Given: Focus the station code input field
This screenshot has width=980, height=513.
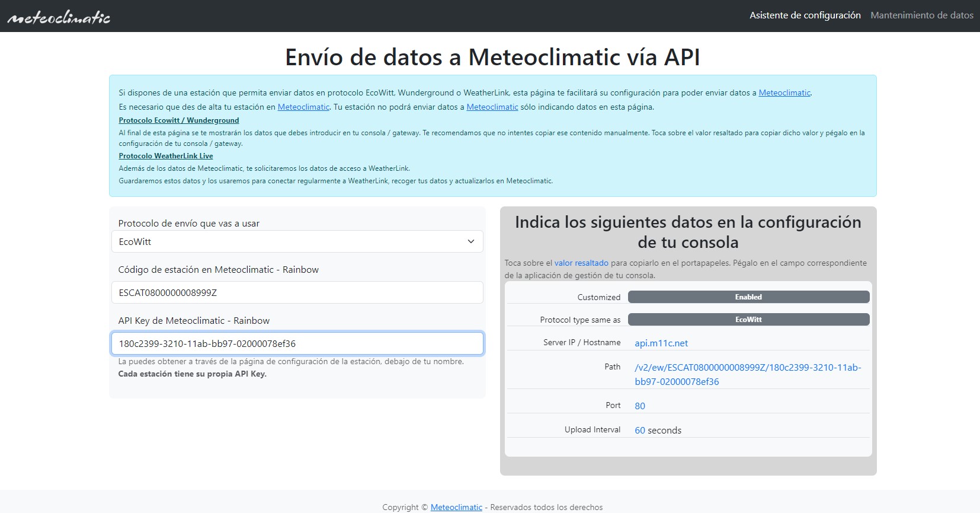Looking at the screenshot, I should click(x=296, y=292).
